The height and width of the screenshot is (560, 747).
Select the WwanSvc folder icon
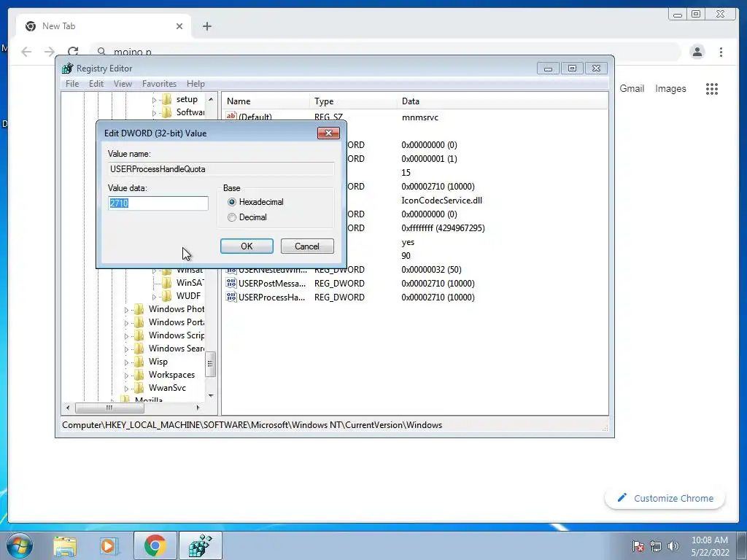[139, 388]
